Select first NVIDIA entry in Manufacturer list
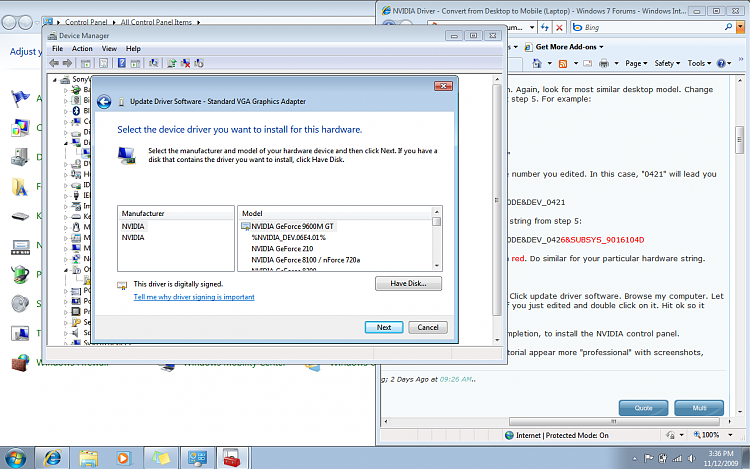This screenshot has height=469, width=750. pyautogui.click(x=133, y=226)
